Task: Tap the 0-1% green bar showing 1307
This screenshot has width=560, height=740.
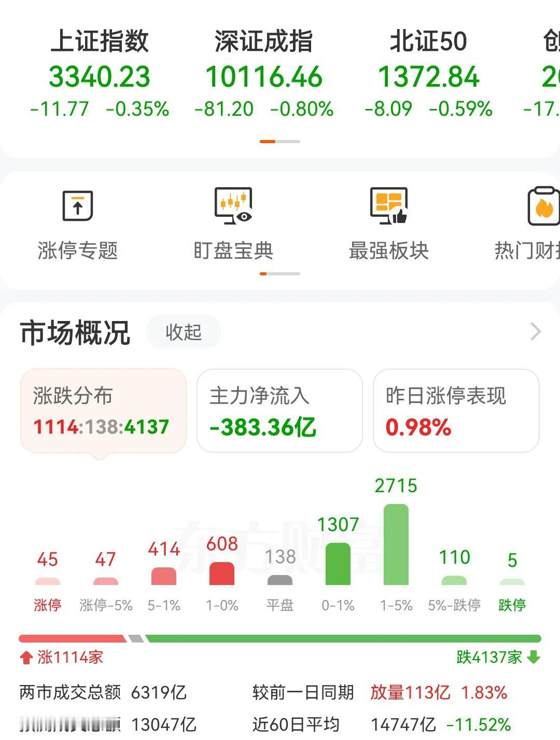Action: click(338, 564)
